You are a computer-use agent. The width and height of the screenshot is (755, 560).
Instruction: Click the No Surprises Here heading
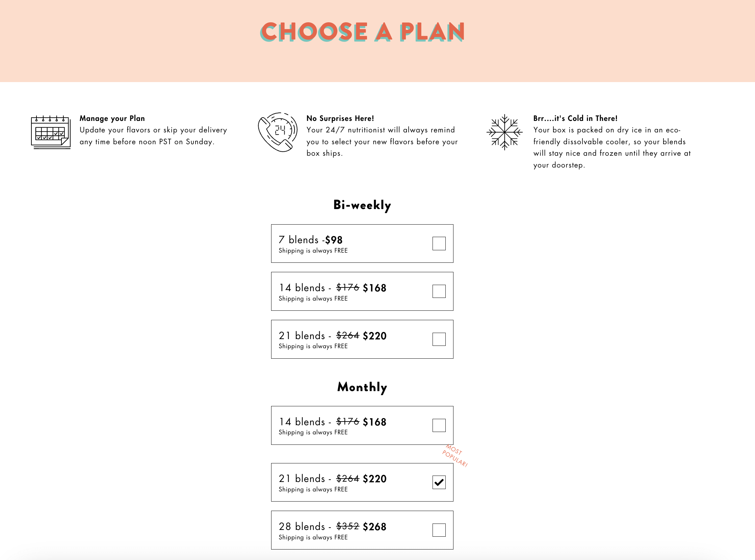pyautogui.click(x=340, y=118)
